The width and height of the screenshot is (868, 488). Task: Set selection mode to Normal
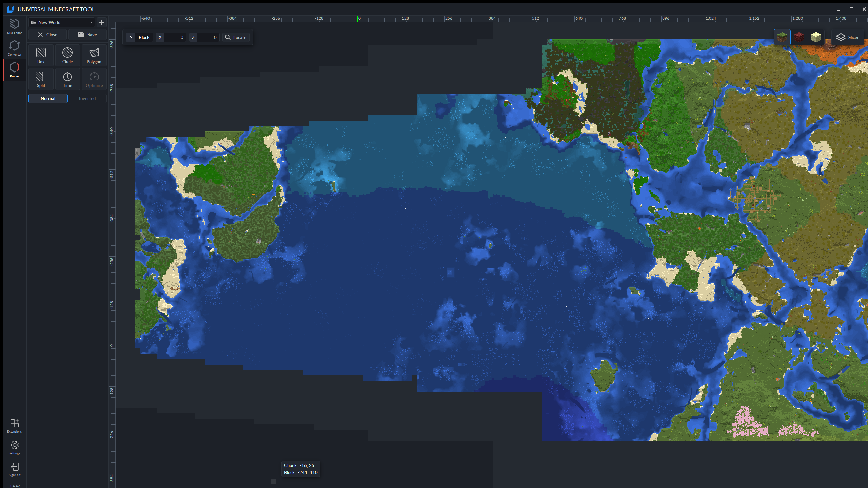click(x=48, y=98)
